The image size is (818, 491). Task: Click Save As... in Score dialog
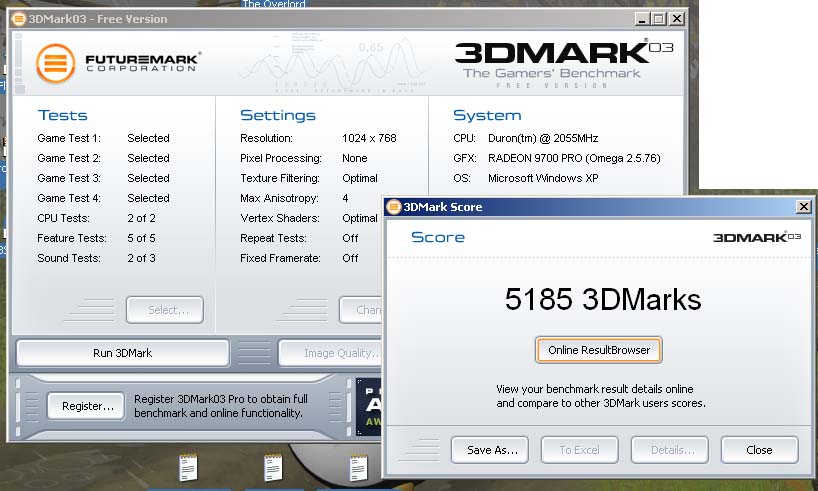coord(490,450)
